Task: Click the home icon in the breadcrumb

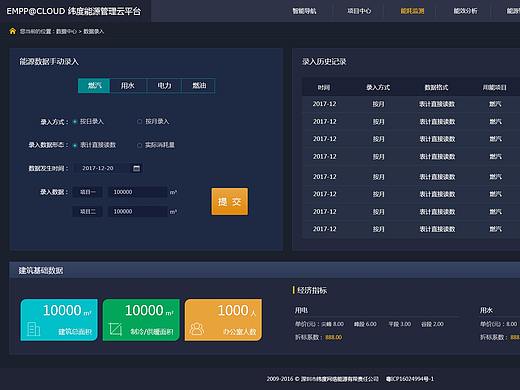Action: [x=13, y=31]
